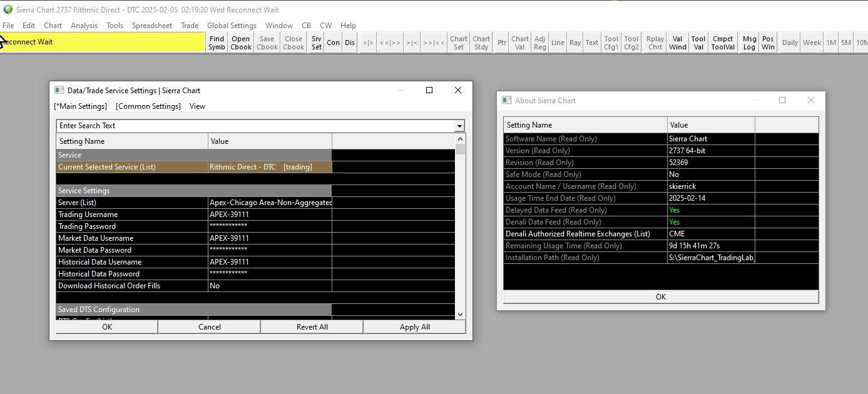Toggle the Pos Win position window

768,43
